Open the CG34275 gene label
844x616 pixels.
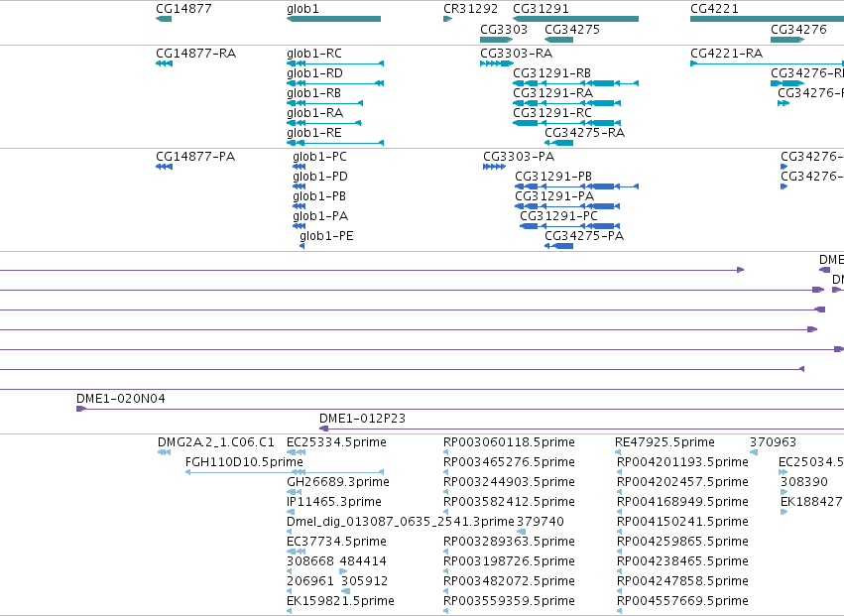point(572,29)
